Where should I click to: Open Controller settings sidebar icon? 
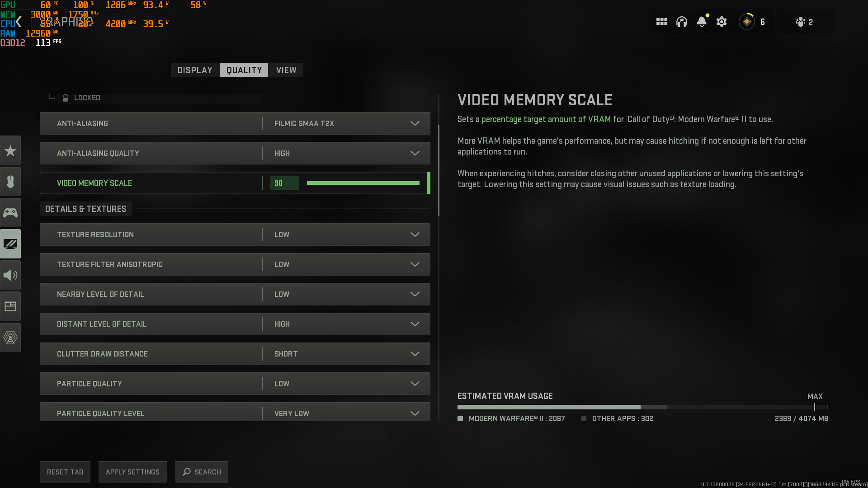10,212
